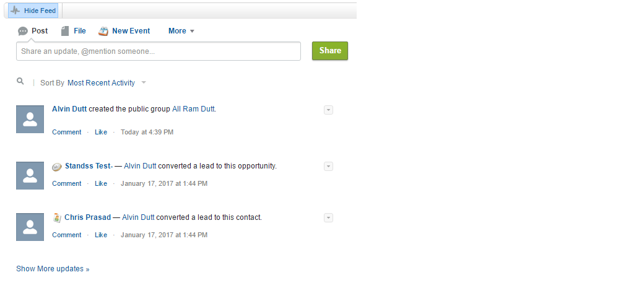Open action menu for the public group post
644x293 pixels.
point(328,110)
